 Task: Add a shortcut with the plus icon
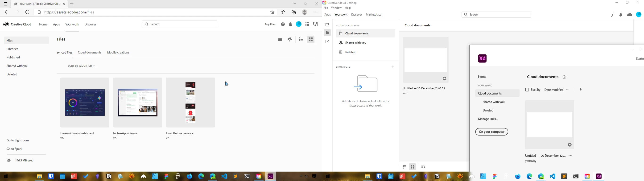coord(393,67)
